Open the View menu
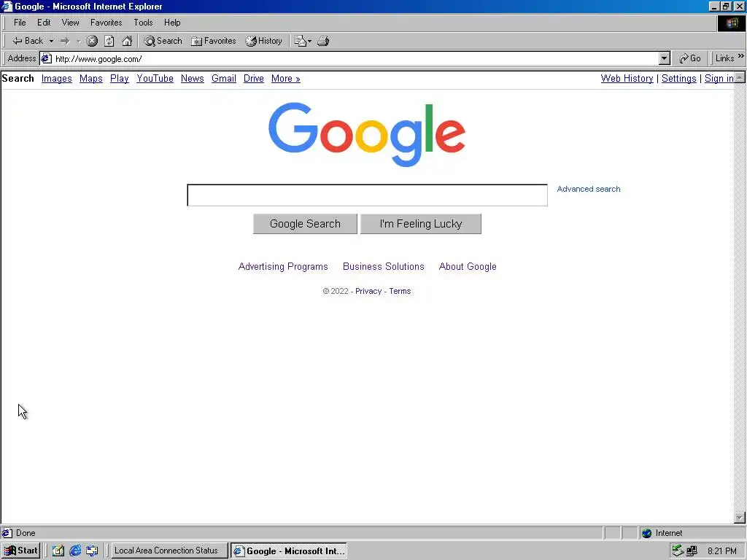The height and width of the screenshot is (560, 747). click(x=70, y=23)
